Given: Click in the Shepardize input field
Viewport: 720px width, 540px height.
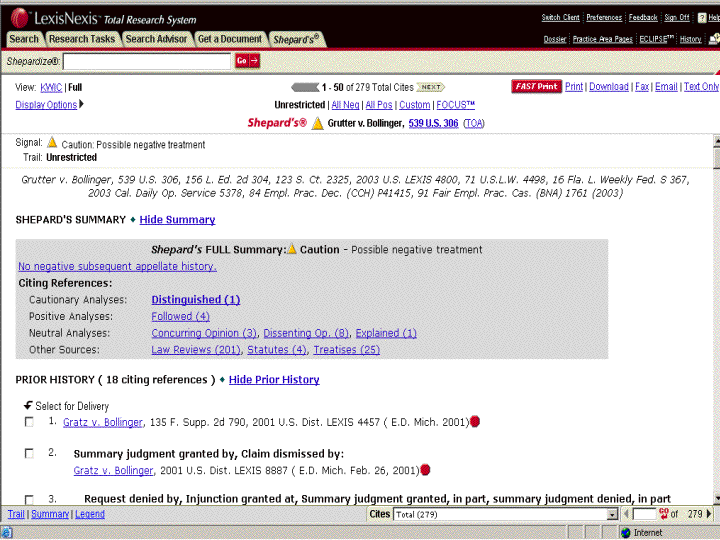Looking at the screenshot, I should [147, 61].
